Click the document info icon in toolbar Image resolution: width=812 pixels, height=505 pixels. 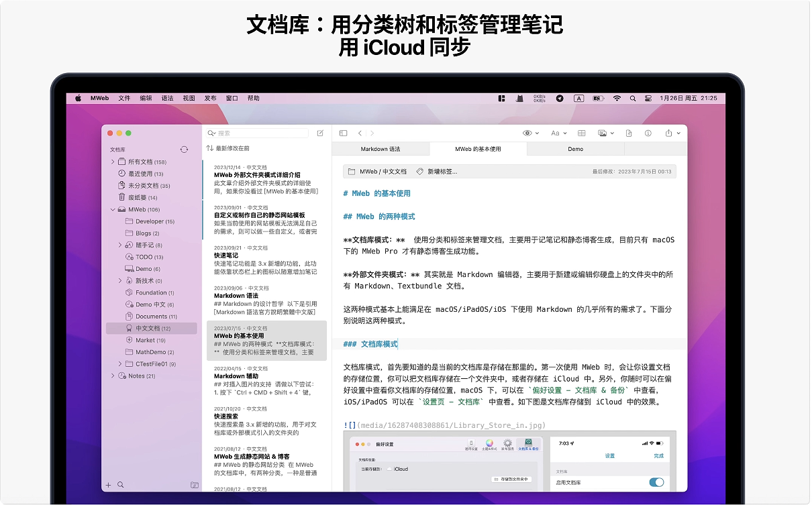point(648,133)
